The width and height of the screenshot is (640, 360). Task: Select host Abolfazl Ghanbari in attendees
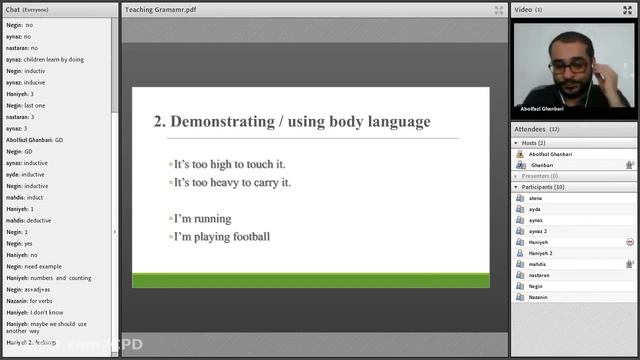click(x=574, y=154)
